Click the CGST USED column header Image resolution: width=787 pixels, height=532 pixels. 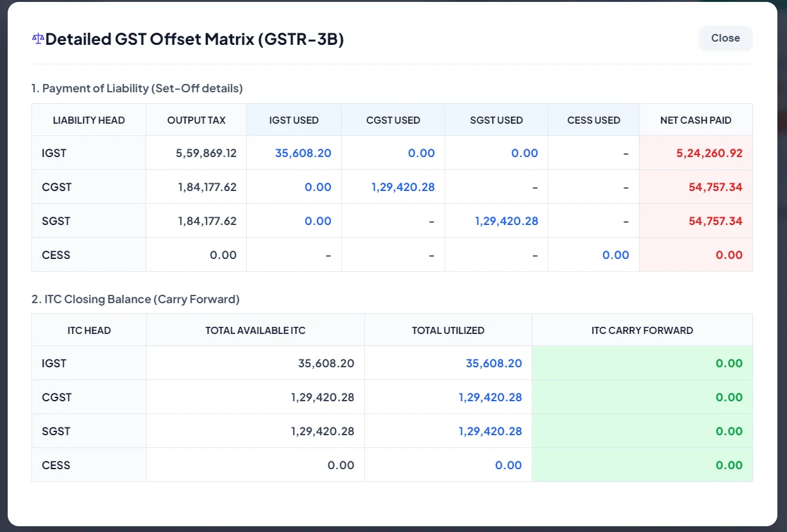(x=393, y=120)
